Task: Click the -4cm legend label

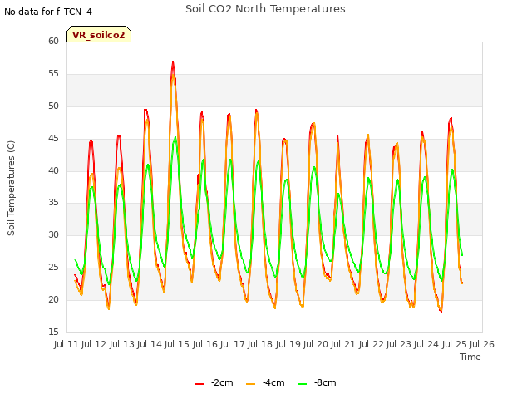Action: point(273,382)
